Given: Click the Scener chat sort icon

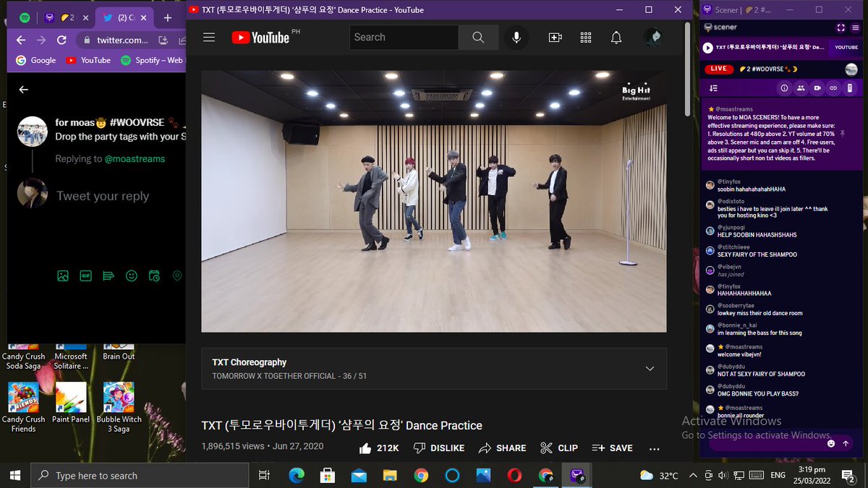Looking at the screenshot, I should 713,88.
